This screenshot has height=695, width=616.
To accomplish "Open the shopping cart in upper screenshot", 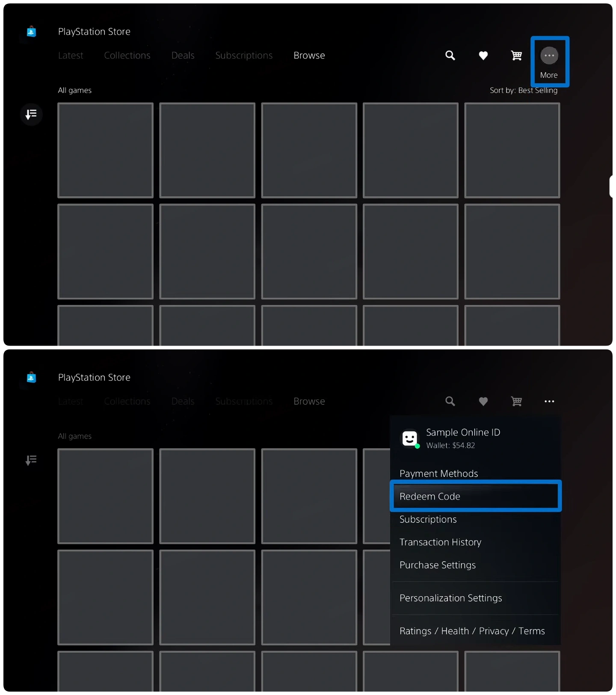I will coord(516,56).
